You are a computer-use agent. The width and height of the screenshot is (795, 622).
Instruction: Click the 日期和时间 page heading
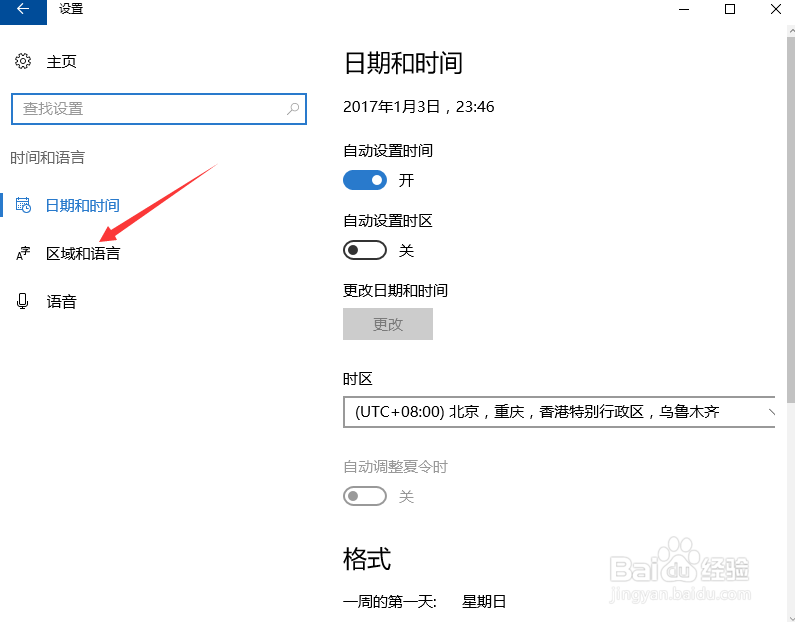tap(403, 63)
